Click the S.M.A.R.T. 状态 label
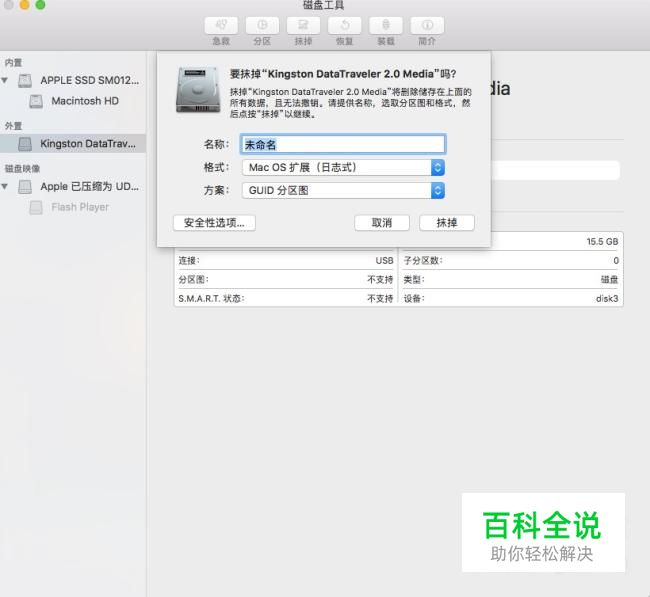650x597 pixels. click(211, 298)
